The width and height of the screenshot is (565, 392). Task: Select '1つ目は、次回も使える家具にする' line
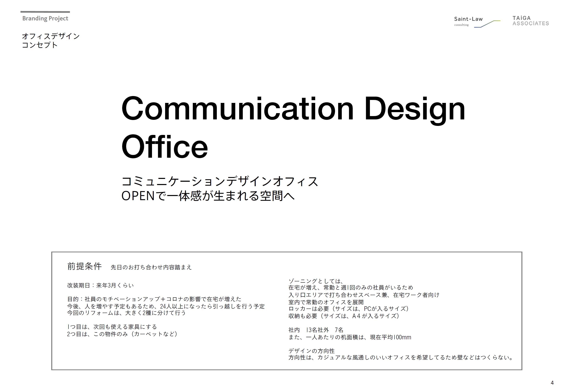coord(112,327)
